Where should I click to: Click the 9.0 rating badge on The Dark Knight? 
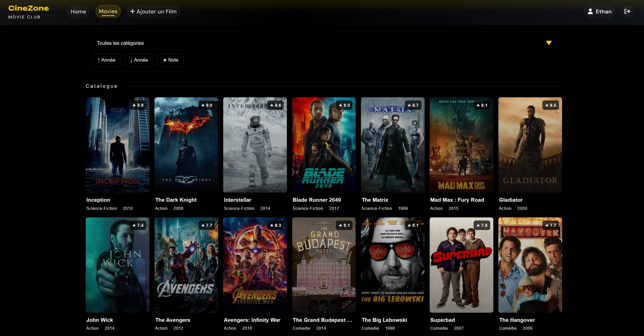[207, 105]
